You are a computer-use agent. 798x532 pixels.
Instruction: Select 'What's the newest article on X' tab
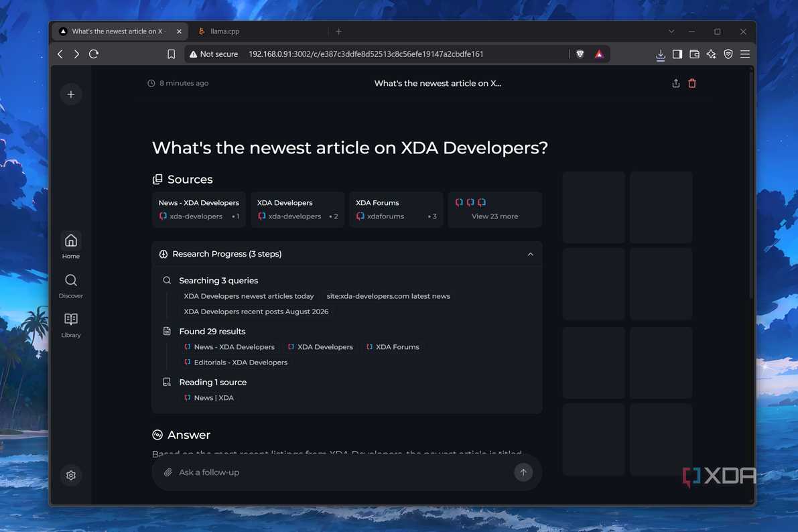(x=119, y=31)
